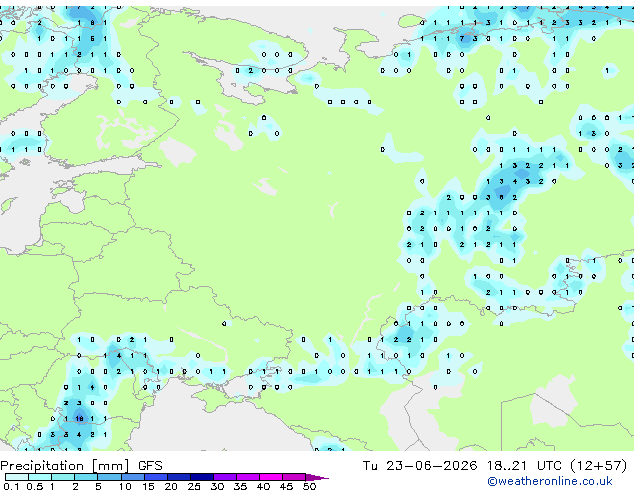
Task: Click the 'Tu 23-06-2026 18..21 UTC (12+57)' timestamp
Action: point(495,466)
